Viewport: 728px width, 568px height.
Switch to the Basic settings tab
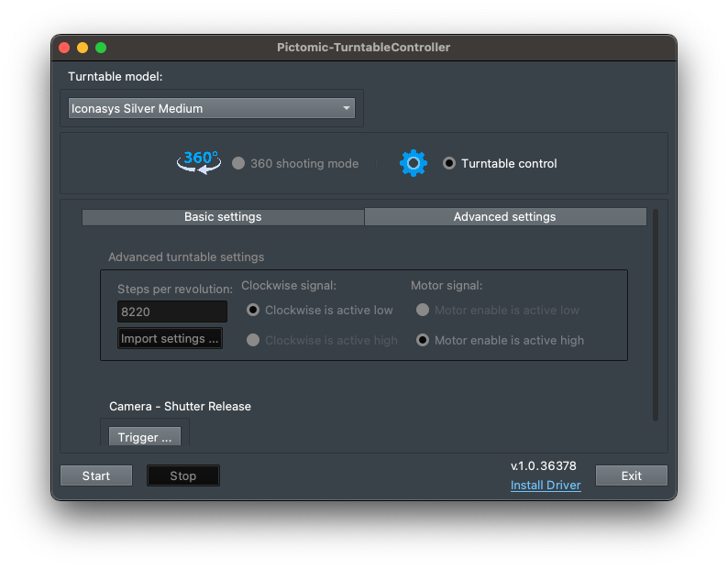[x=223, y=217]
